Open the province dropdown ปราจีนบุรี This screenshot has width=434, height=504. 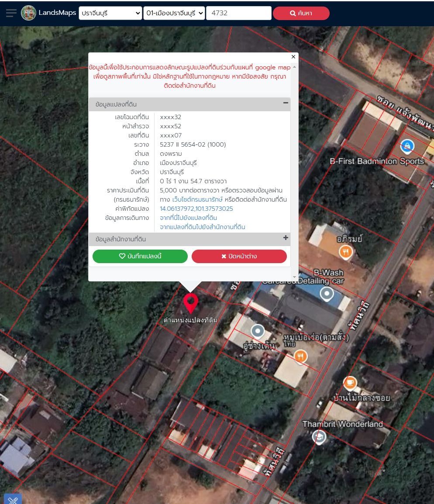point(110,13)
